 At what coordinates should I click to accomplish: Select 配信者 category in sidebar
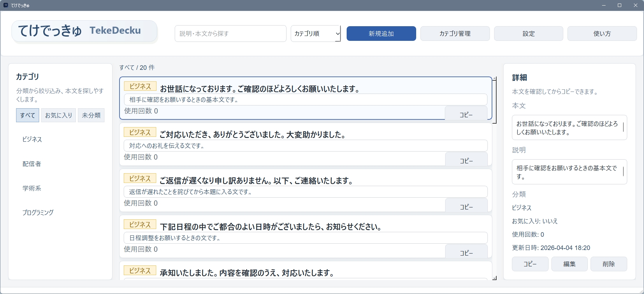pos(32,164)
